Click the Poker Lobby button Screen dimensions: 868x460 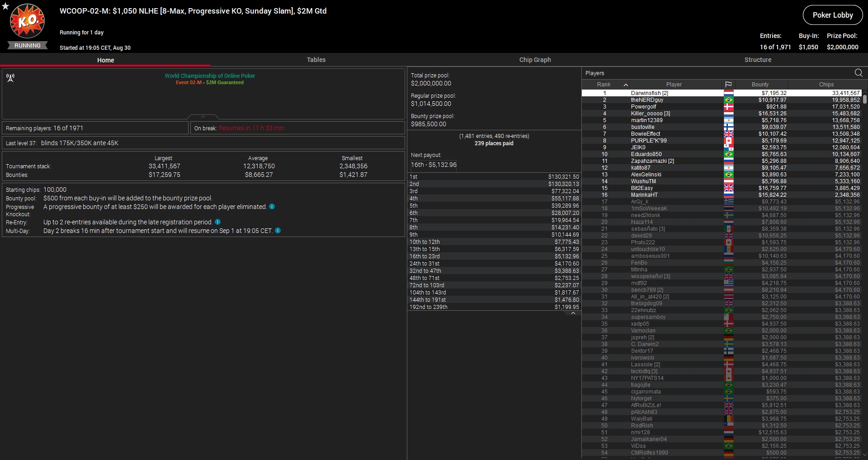tap(833, 15)
